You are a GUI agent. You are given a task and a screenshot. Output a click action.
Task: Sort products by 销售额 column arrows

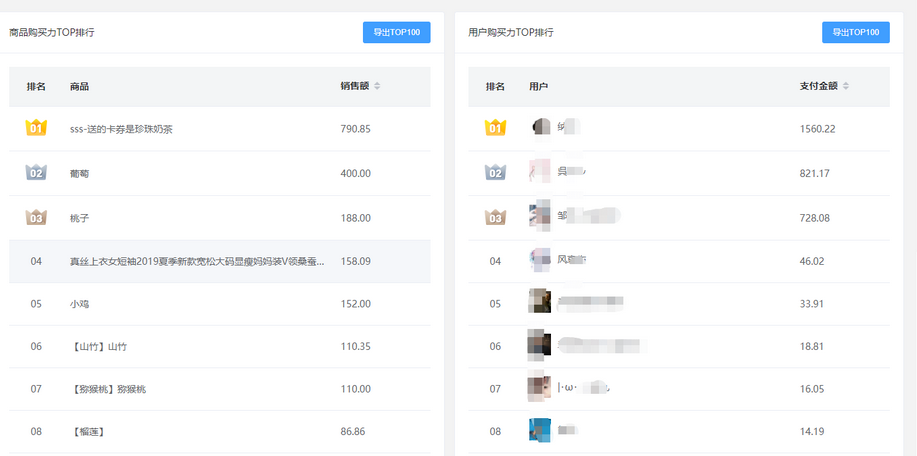point(377,86)
